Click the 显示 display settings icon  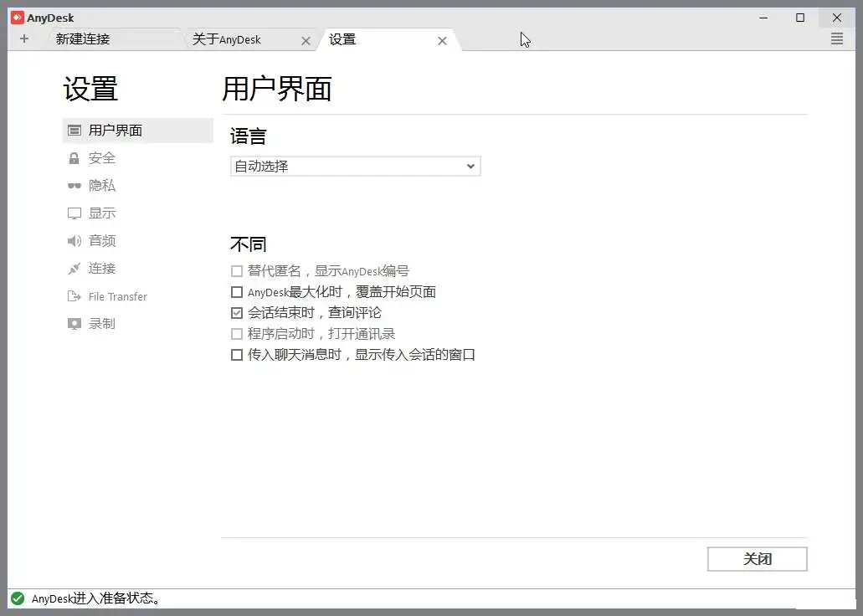(74, 213)
